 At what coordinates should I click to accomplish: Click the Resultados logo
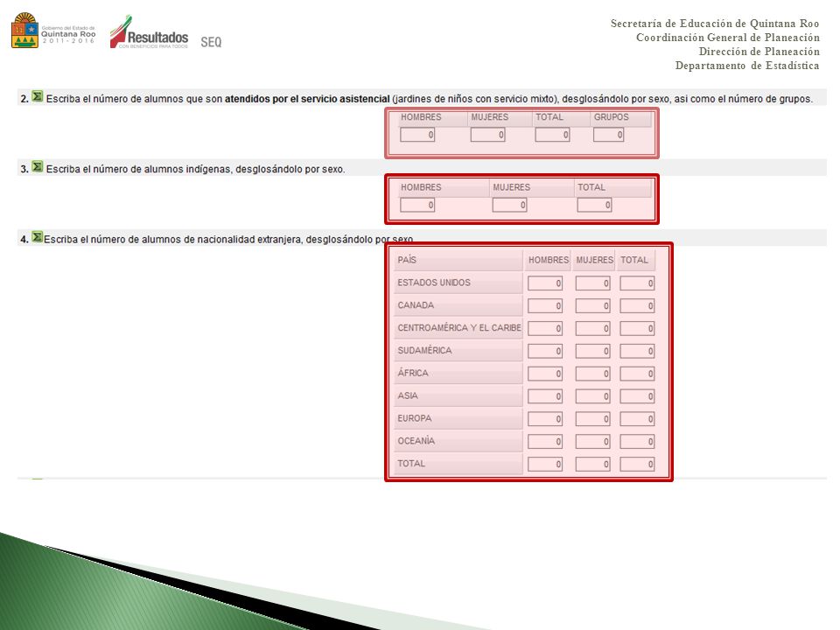(149, 32)
